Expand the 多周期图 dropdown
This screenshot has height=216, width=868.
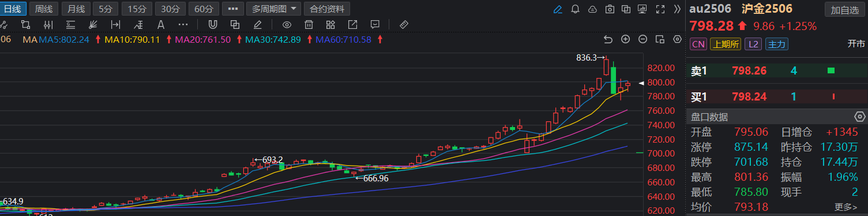(273, 9)
